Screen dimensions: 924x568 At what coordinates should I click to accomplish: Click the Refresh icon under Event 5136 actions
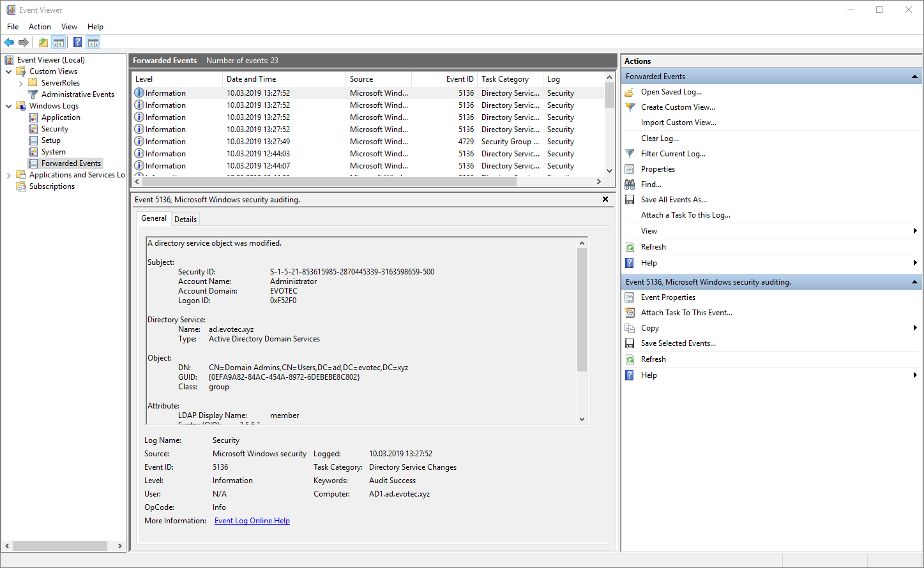(x=630, y=359)
